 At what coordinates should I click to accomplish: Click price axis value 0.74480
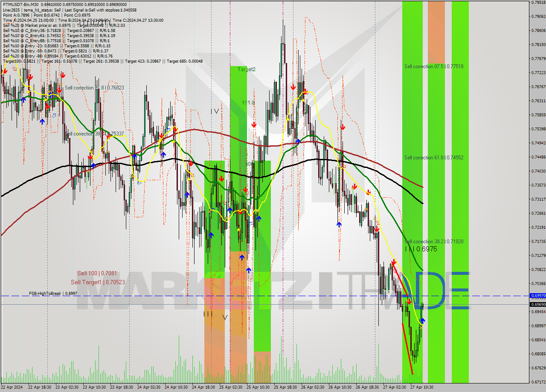point(539,157)
